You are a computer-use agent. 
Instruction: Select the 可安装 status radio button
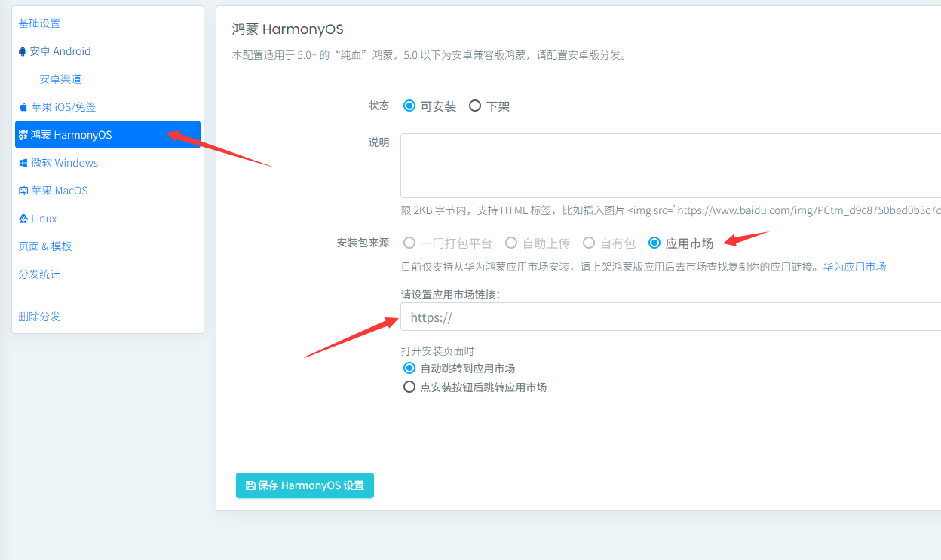coord(409,106)
